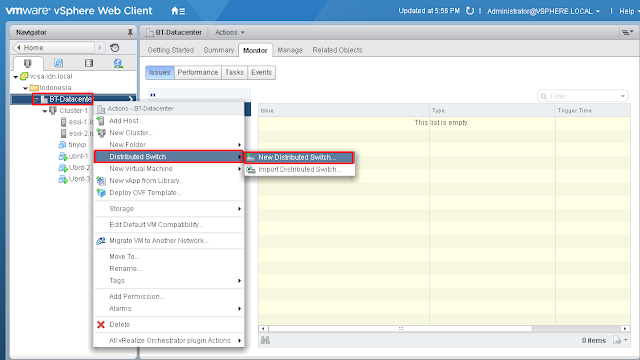
Task: Click the ubnt-1 VM icon
Action: coord(63,156)
